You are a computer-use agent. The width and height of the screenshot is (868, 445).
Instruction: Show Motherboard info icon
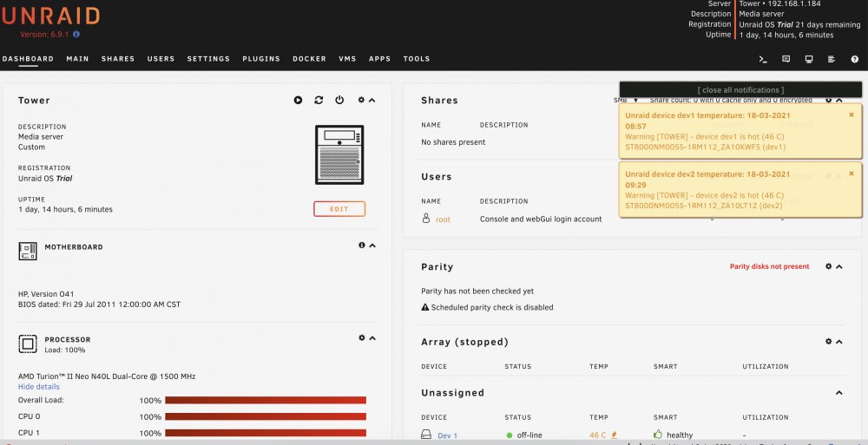[361, 245]
